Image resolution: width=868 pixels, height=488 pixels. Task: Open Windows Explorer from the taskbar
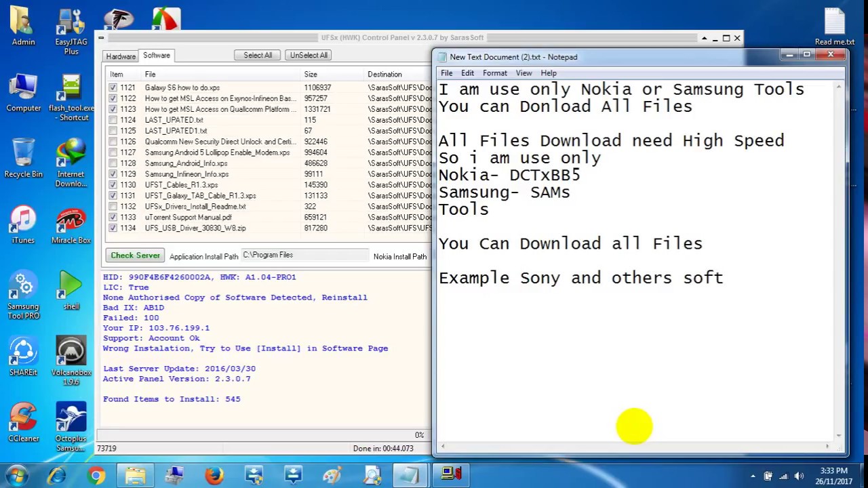(x=136, y=476)
